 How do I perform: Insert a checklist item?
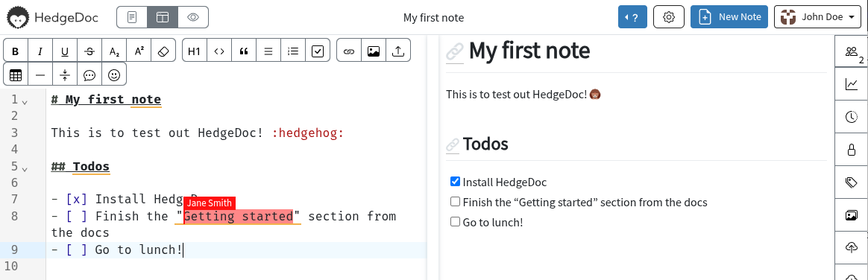coord(318,51)
